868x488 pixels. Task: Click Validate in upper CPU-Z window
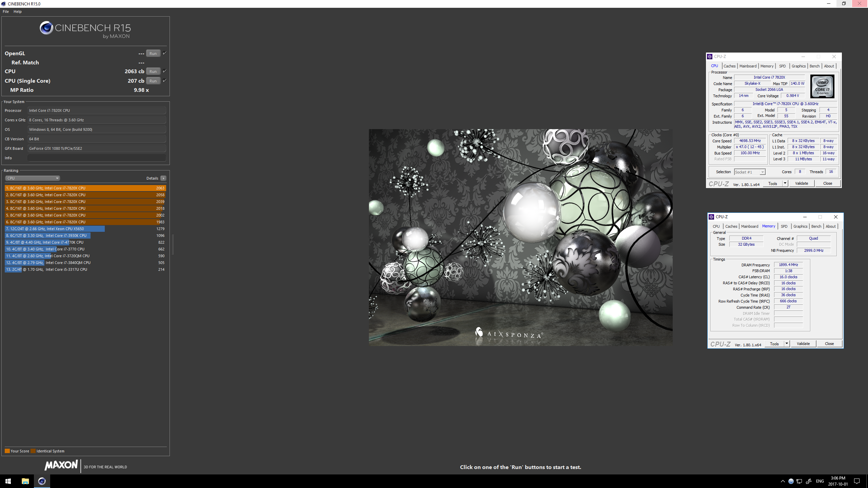[802, 183]
